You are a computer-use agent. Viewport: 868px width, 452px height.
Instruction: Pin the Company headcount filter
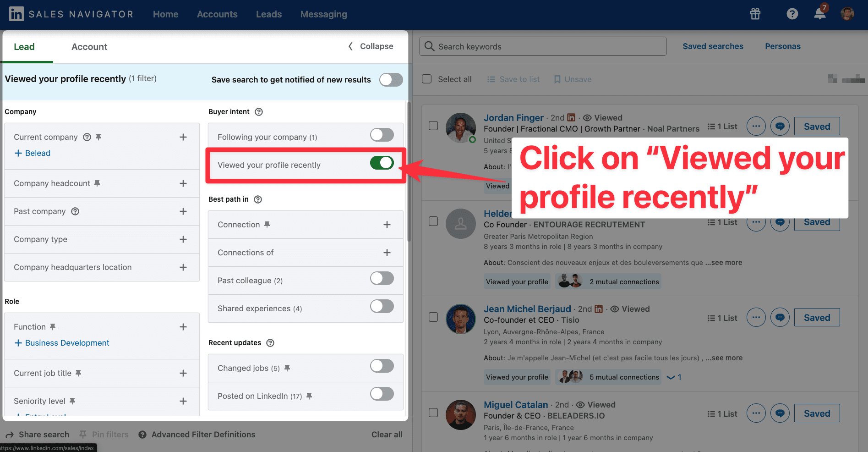pyautogui.click(x=97, y=183)
